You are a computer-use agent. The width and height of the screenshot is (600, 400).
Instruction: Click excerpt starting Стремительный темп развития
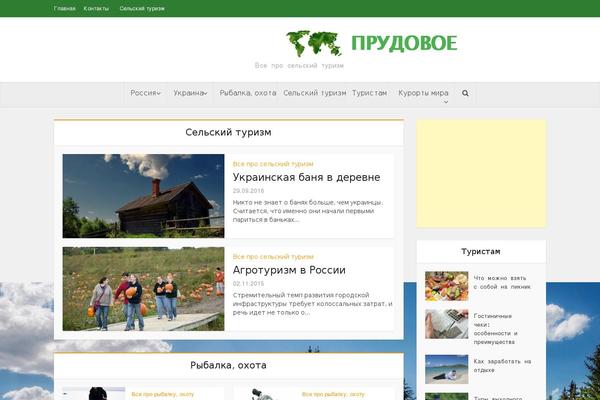click(x=312, y=304)
